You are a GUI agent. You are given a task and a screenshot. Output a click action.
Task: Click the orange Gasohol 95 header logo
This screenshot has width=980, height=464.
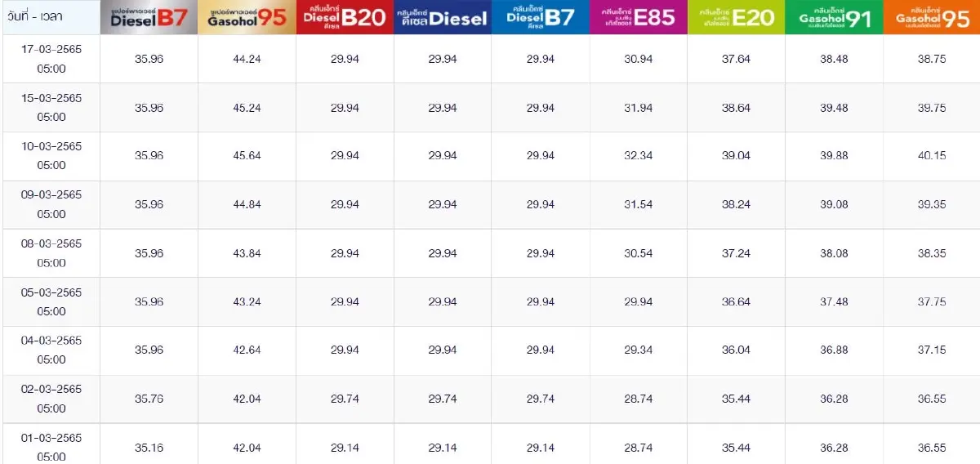[x=932, y=17]
